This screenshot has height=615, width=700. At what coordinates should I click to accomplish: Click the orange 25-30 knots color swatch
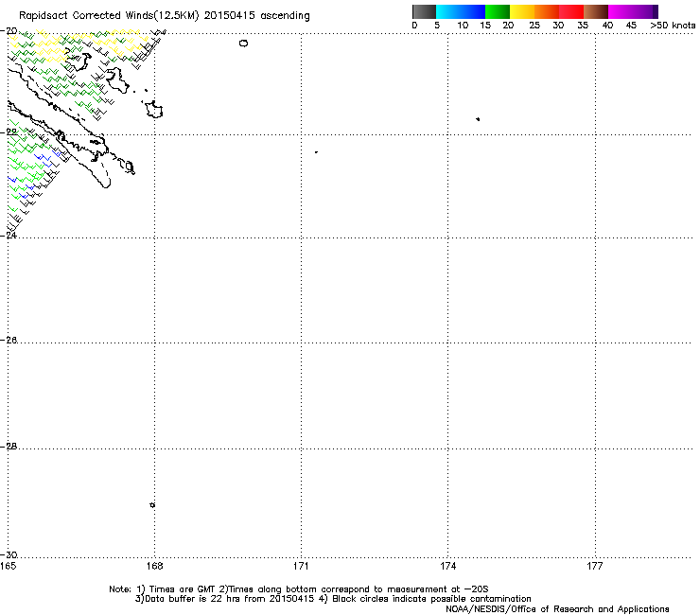point(547,11)
